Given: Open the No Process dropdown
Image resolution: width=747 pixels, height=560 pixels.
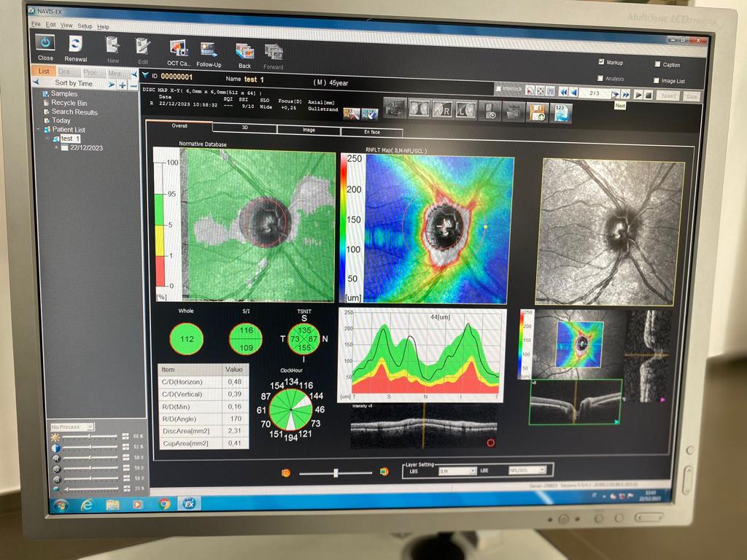Looking at the screenshot, I should (x=72, y=427).
